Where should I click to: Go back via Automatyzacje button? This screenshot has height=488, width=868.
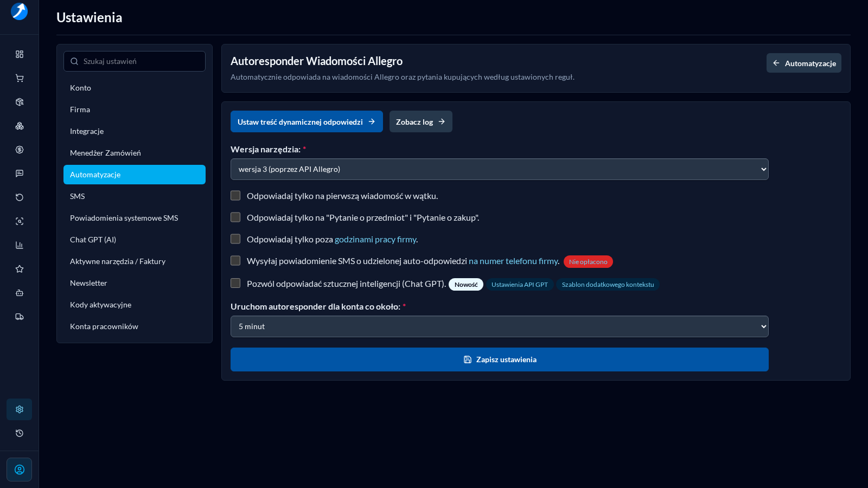point(804,63)
